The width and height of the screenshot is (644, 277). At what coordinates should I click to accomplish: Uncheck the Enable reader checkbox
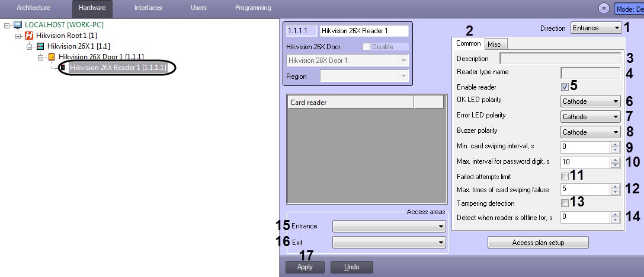[x=565, y=87]
